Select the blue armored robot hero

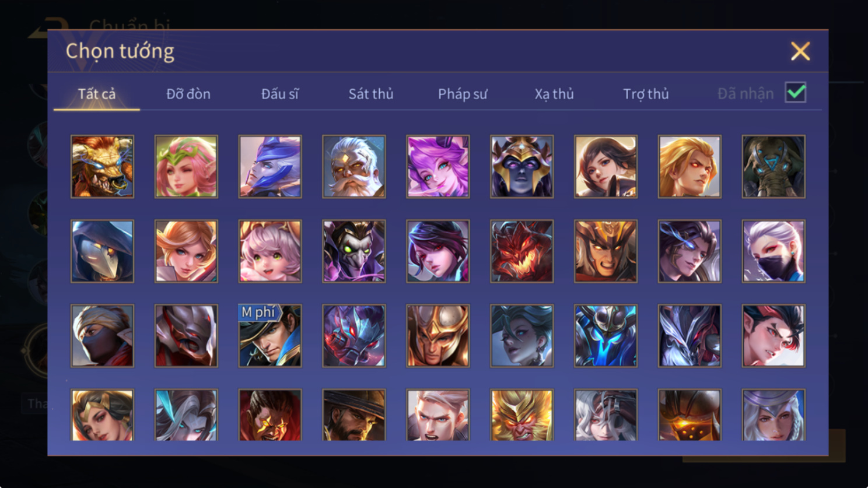click(x=605, y=336)
